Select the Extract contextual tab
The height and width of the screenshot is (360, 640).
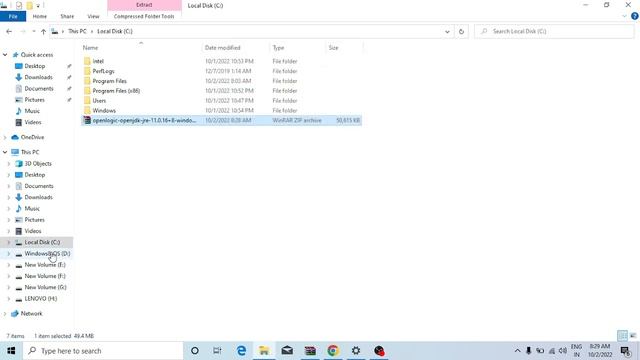tap(144, 5)
